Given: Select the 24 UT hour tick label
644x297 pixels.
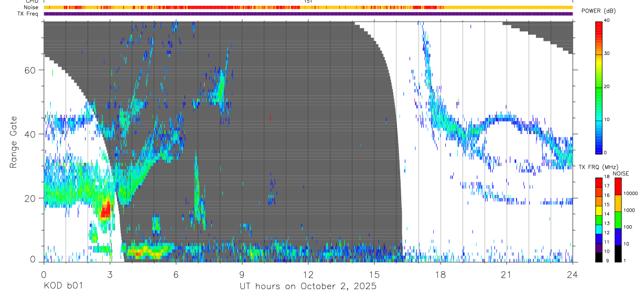Looking at the screenshot, I should [572, 275].
